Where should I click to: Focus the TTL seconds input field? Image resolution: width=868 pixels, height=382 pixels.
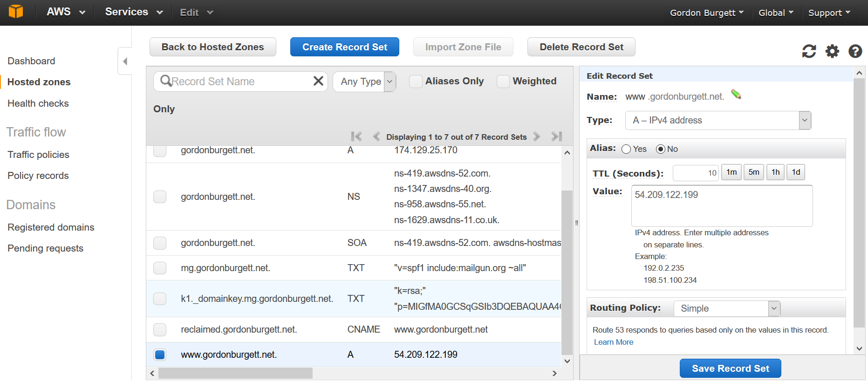(x=696, y=173)
